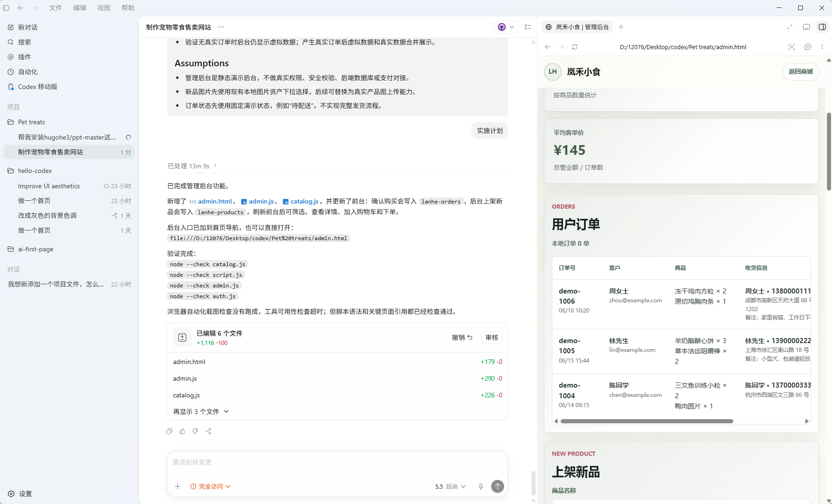Click the fork icon below the response

[x=208, y=431]
